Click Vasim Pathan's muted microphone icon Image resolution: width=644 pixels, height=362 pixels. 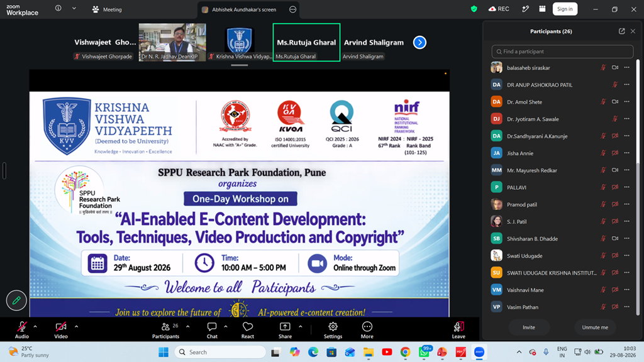click(603, 307)
